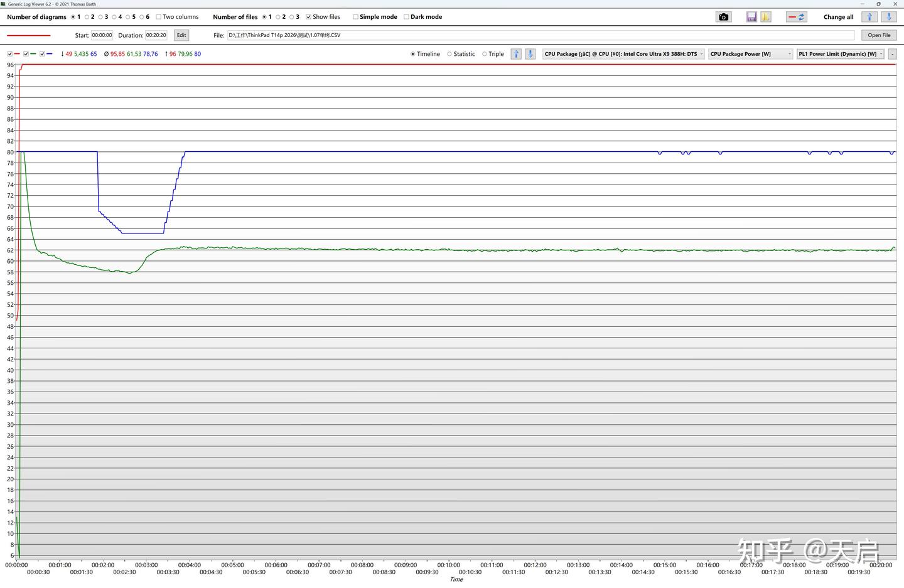Open the CPU Package temperature dropdown

[x=624, y=54]
